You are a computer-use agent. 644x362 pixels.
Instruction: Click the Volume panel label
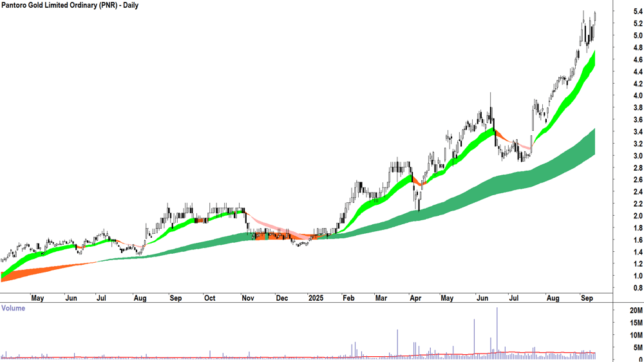click(x=13, y=308)
